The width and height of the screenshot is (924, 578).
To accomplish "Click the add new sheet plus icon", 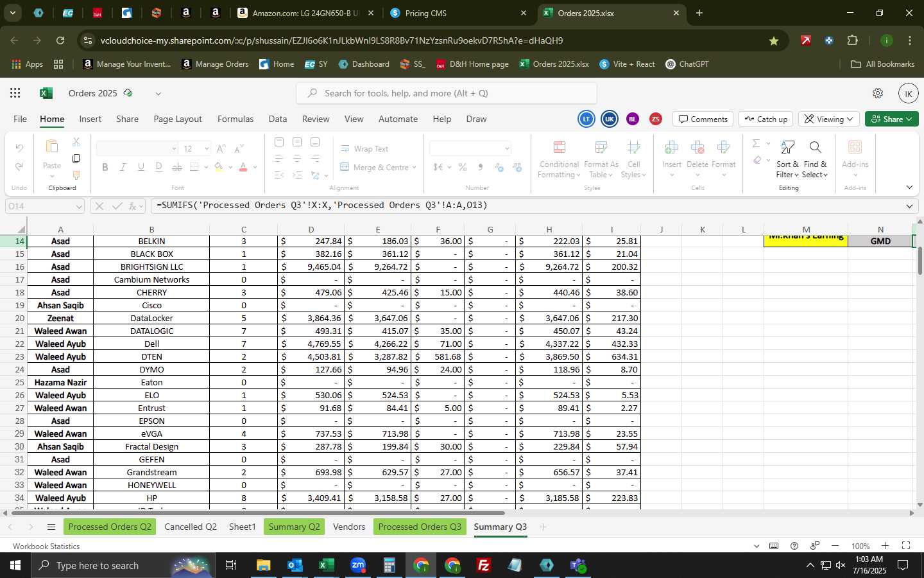I will [543, 527].
